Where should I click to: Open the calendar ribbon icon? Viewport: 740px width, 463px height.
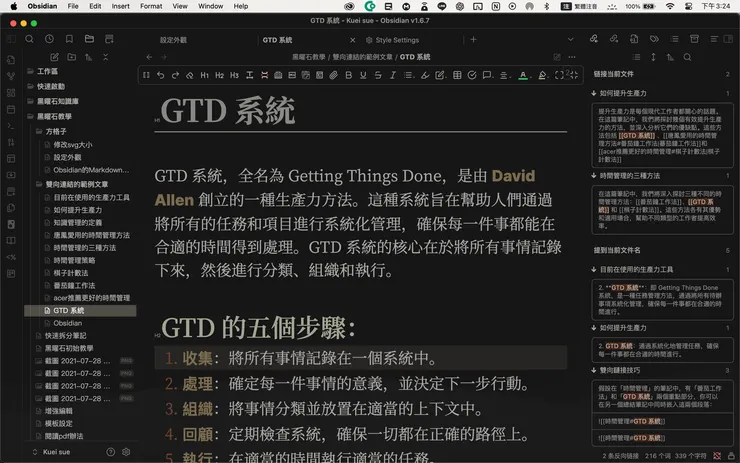pos(11,109)
